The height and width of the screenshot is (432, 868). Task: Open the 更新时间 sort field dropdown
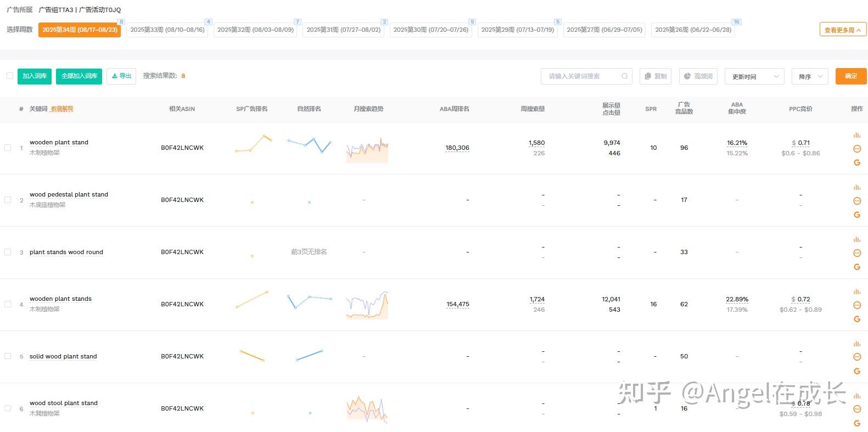point(754,76)
